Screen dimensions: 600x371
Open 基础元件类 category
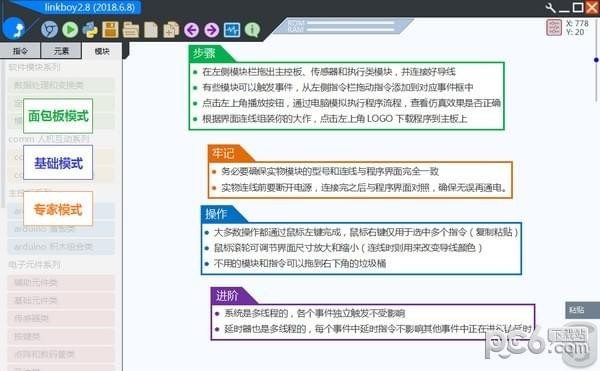61,301
